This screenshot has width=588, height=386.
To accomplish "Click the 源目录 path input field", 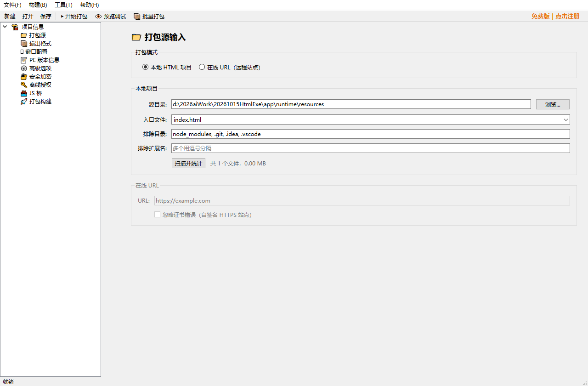I will point(351,104).
